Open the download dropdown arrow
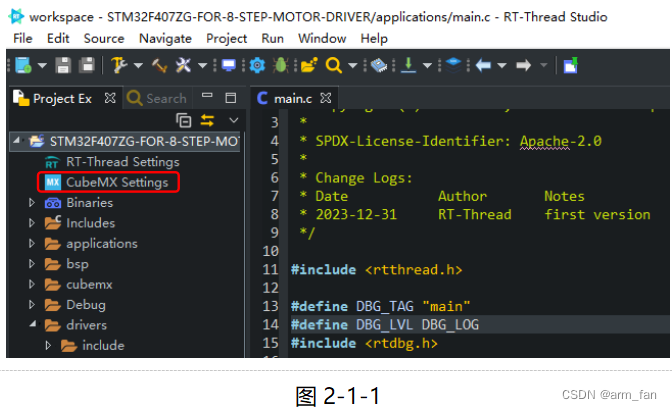The height and width of the screenshot is (410, 672). coord(427,66)
